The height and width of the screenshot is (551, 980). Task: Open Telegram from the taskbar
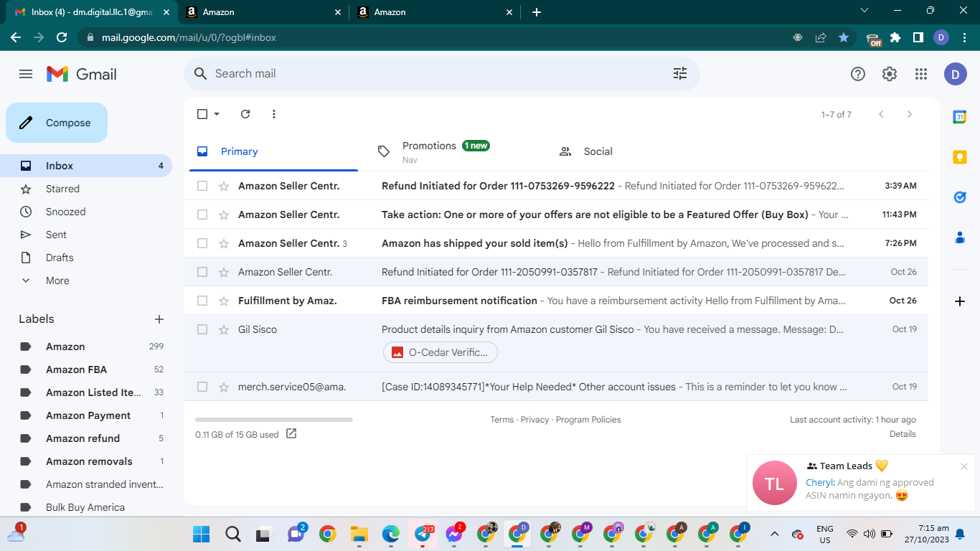coord(423,534)
